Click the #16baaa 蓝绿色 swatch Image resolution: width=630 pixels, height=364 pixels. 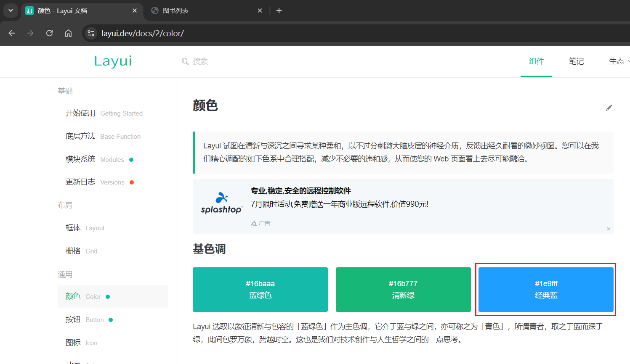tap(260, 290)
